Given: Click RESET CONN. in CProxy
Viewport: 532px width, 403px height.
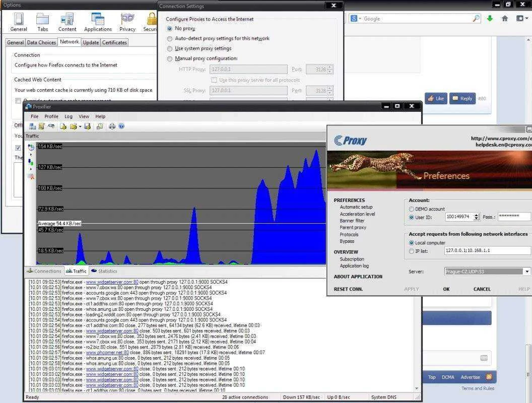Looking at the screenshot, I should click(x=348, y=289).
